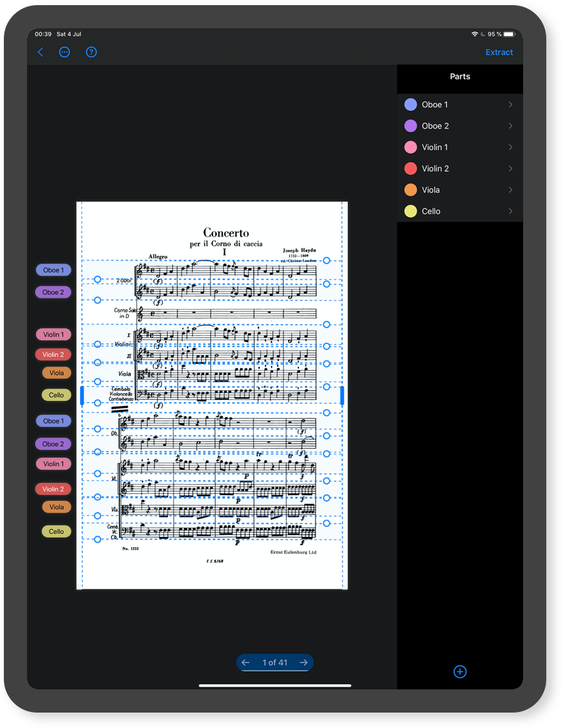The width and height of the screenshot is (563, 728).
Task: Expand Viola part chevron
Action: point(510,190)
